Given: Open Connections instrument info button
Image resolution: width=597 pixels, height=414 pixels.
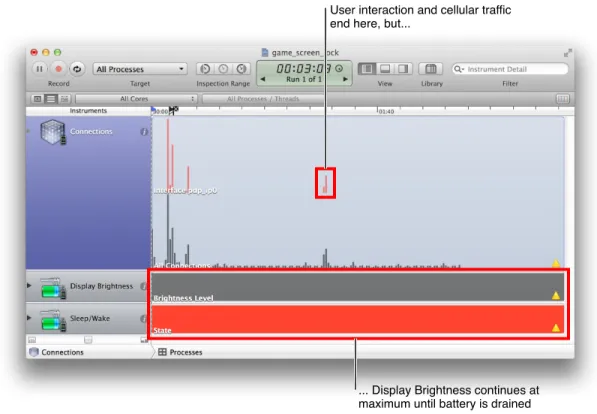Looking at the screenshot, I should (144, 132).
